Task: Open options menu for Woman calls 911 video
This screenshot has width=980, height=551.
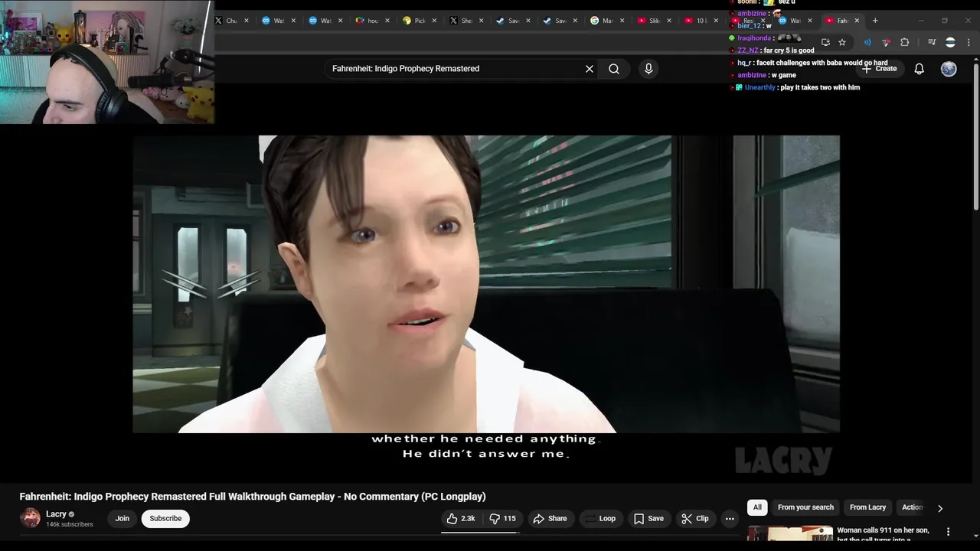Action: [948, 532]
